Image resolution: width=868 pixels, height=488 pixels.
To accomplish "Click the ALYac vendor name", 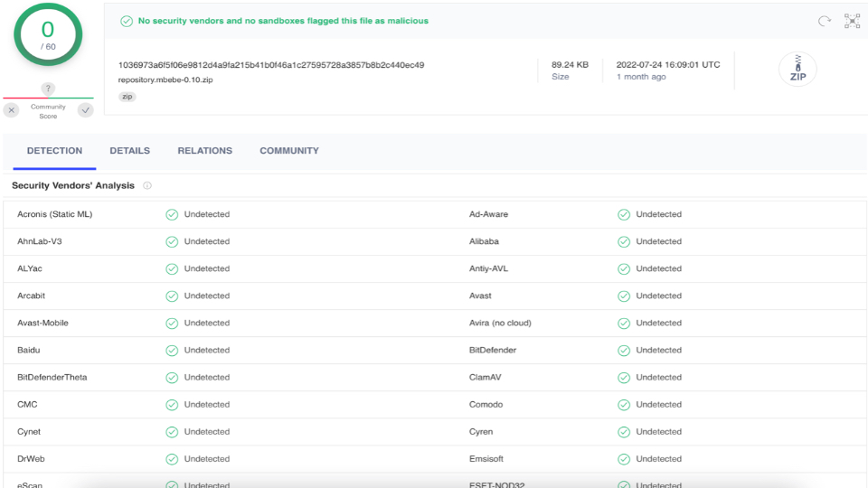I will point(29,268).
